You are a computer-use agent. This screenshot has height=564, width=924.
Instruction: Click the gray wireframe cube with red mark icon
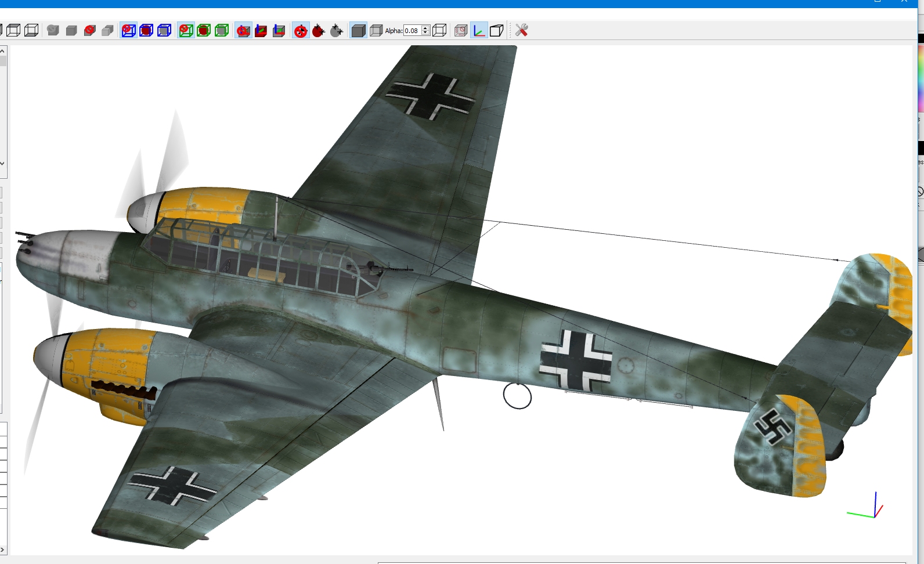pos(461,30)
